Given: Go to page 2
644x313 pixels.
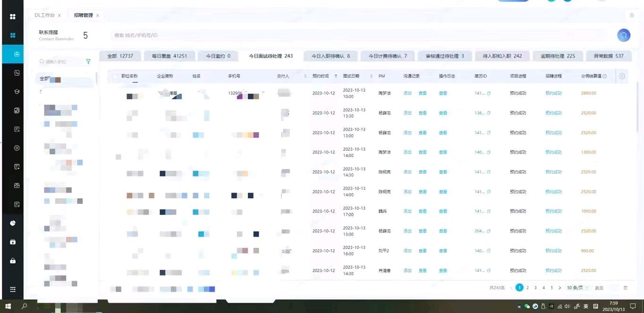Looking at the screenshot, I should (528, 288).
